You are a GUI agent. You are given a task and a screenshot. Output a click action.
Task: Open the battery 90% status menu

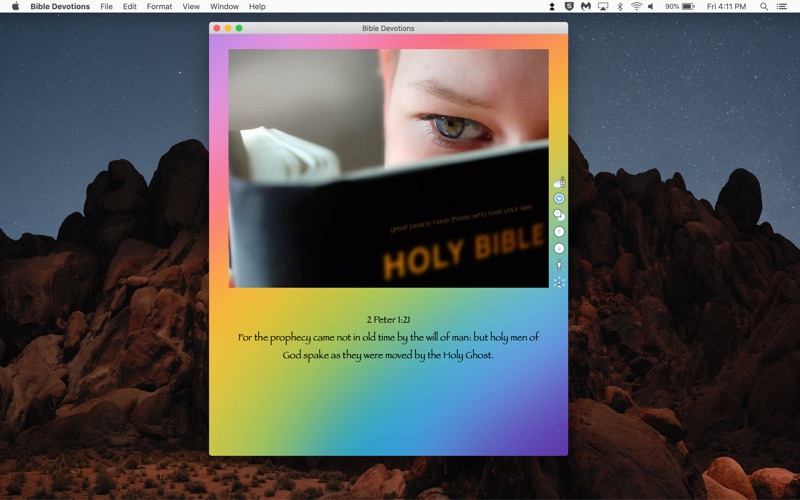(680, 6)
